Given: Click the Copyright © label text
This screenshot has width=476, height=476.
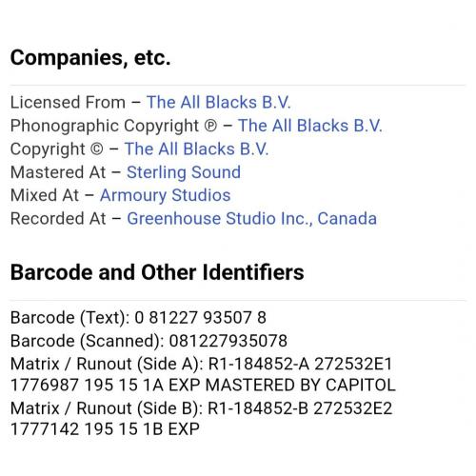Looking at the screenshot, I should 57,149.
